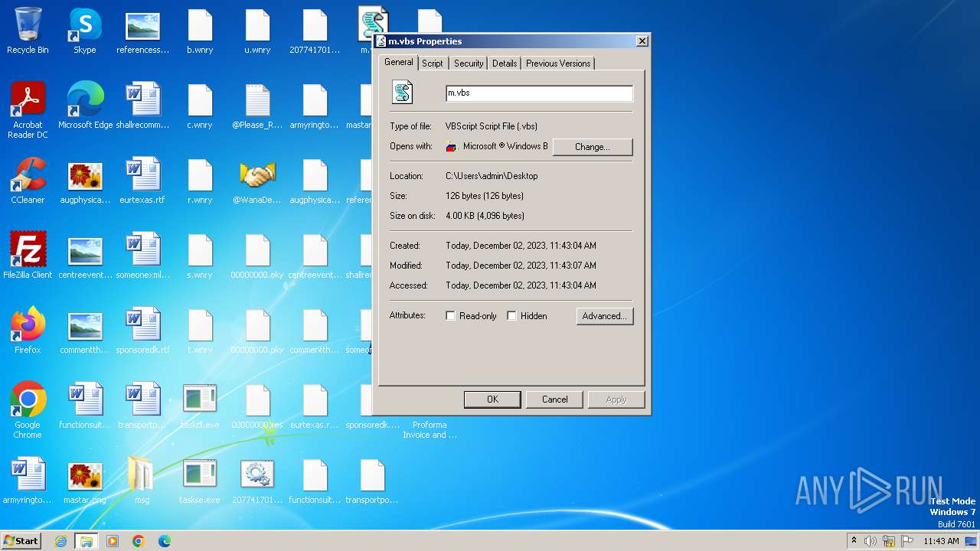The width and height of the screenshot is (980, 551).
Task: Close the m.vbs Properties dialog
Action: tap(642, 41)
